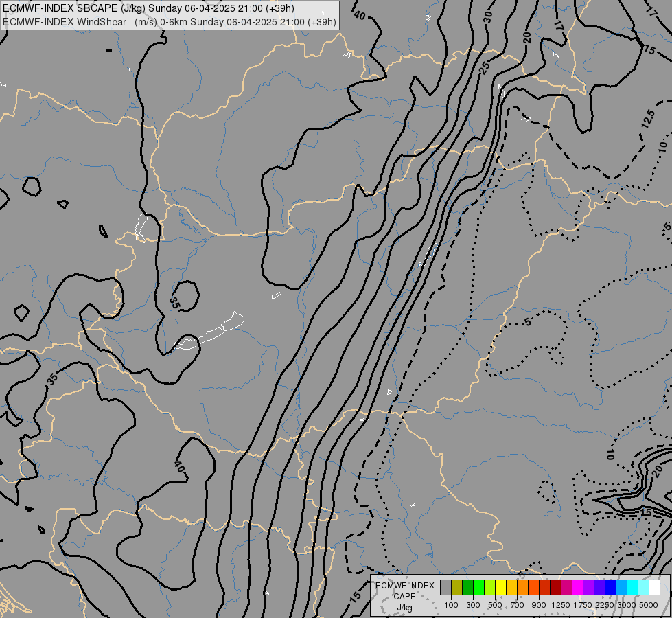Screen dimensions: 672x618
Task: Click the 500 legend scale value
Action: tap(495, 605)
